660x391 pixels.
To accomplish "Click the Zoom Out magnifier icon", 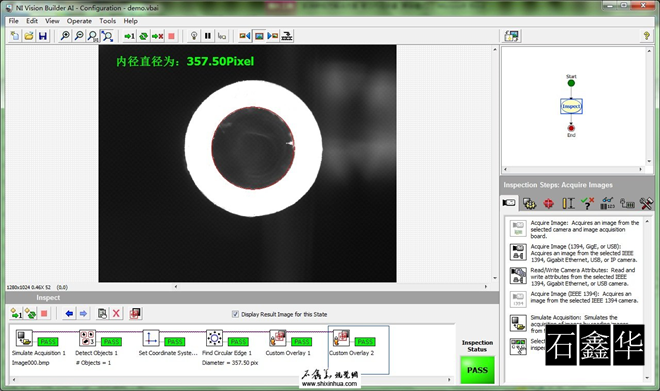I will coord(79,36).
